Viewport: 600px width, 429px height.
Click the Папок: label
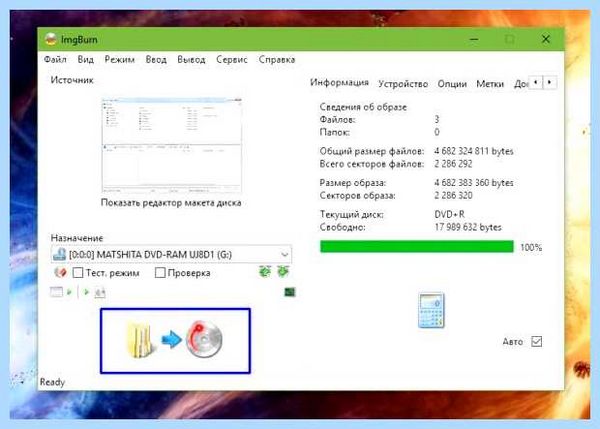pos(334,132)
